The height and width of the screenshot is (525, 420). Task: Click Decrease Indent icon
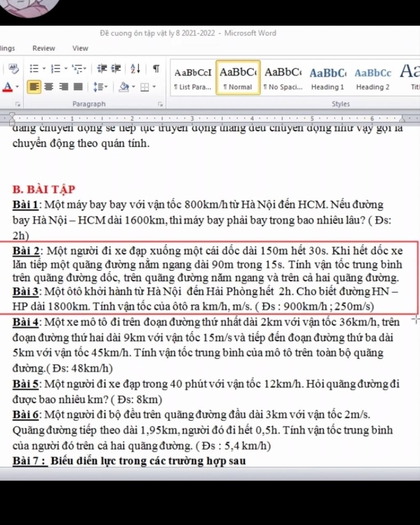click(x=102, y=68)
